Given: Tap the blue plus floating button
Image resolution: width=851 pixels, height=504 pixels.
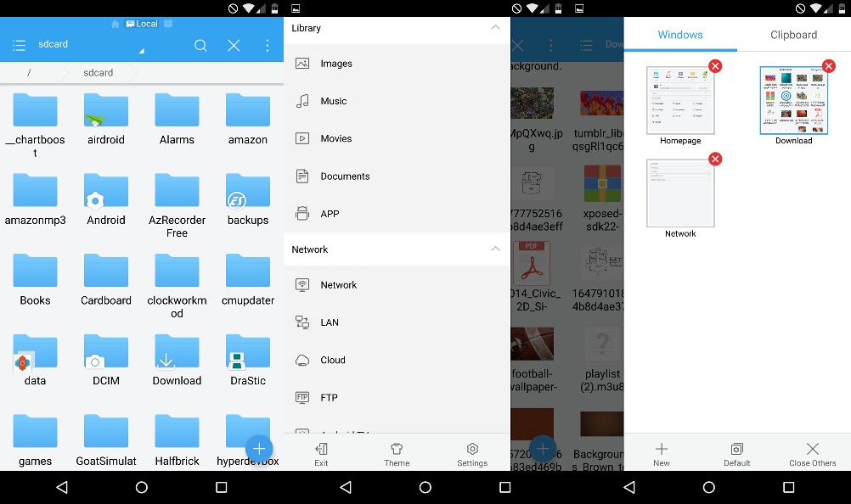Looking at the screenshot, I should 259,449.
